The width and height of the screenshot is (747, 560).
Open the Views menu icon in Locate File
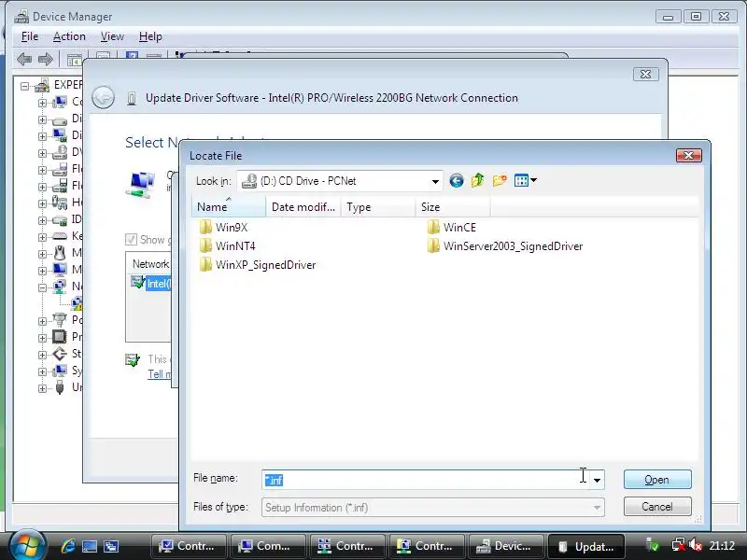[x=525, y=180]
